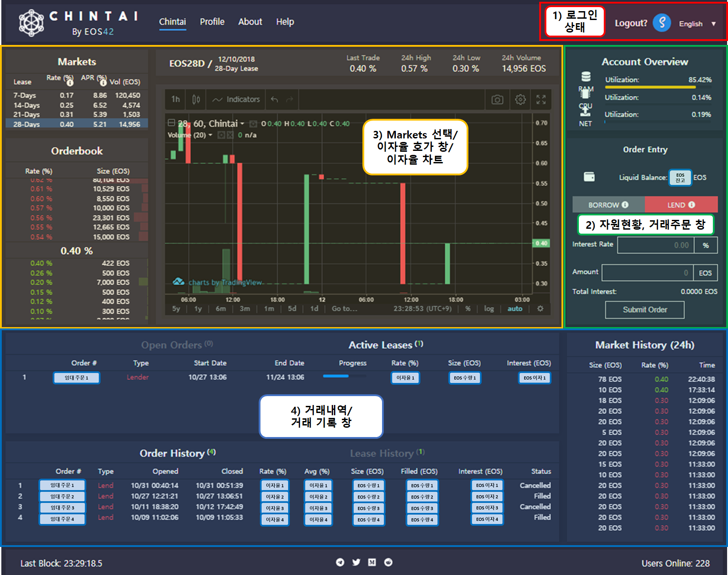This screenshot has height=575, width=728.
Task: Open the English language dropdown
Action: 697,24
